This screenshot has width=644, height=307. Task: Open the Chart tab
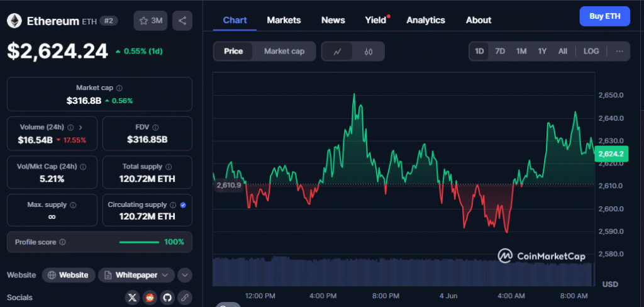click(x=235, y=20)
